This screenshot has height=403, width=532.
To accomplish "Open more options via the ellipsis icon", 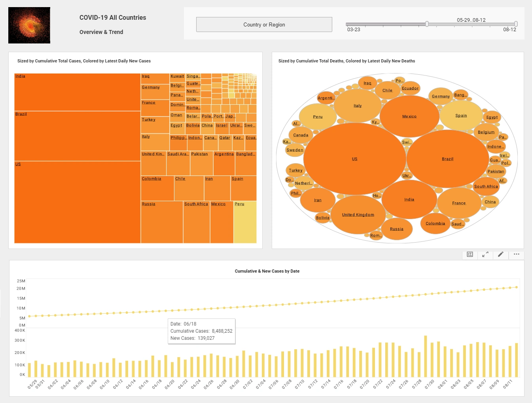I will coord(516,255).
